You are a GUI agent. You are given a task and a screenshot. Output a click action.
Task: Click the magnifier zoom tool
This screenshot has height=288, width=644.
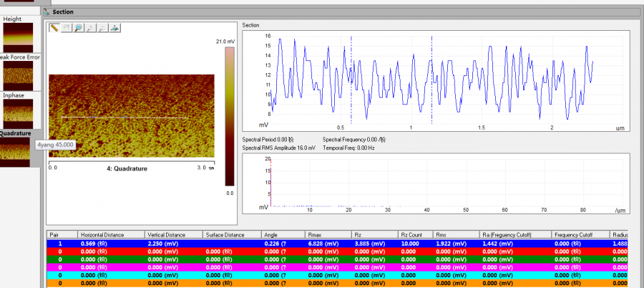[x=78, y=28]
